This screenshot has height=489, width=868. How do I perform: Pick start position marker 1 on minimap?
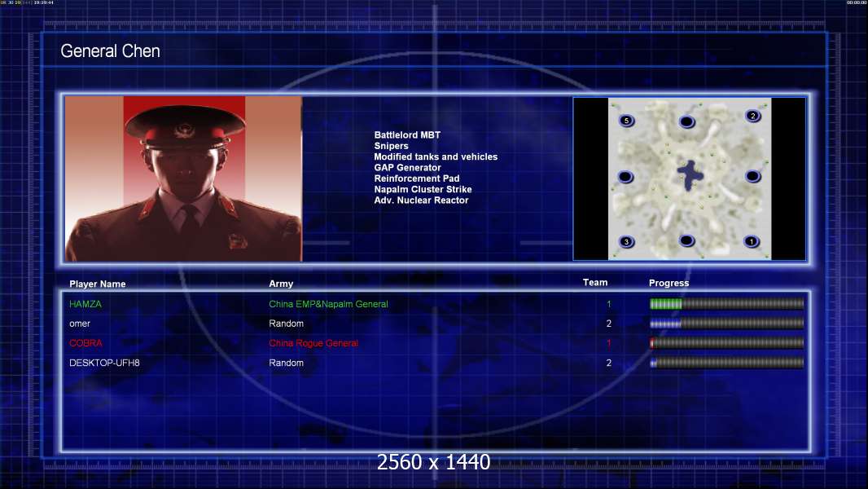coord(752,241)
